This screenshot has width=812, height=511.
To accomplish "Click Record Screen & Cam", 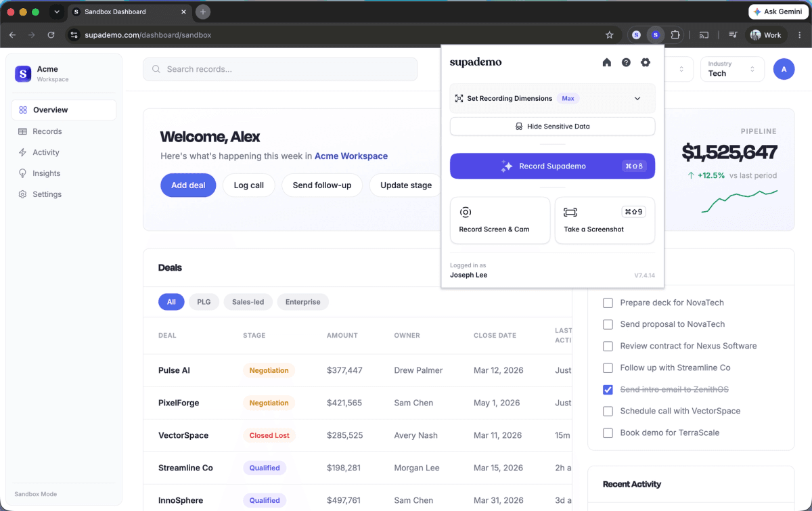I will [x=500, y=221].
